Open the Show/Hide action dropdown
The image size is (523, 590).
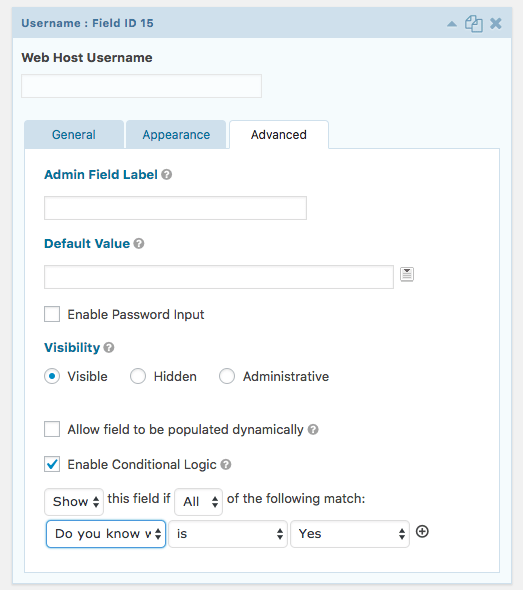coord(74,502)
